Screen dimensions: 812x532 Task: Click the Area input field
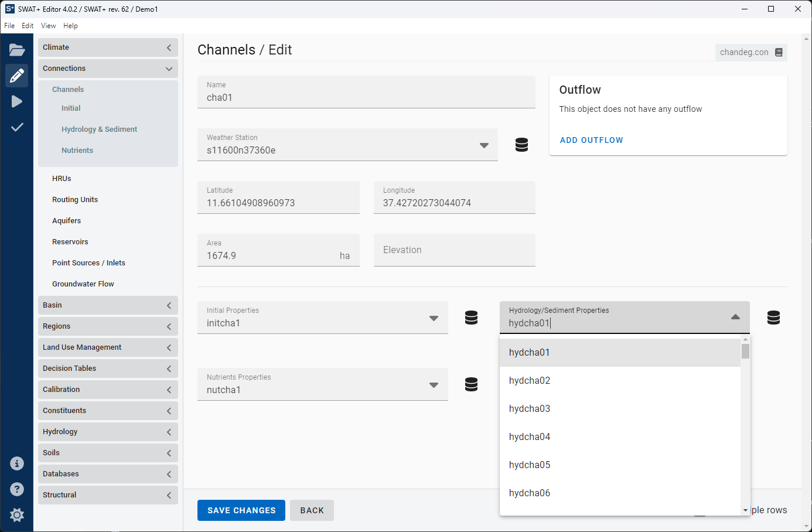[x=278, y=250]
